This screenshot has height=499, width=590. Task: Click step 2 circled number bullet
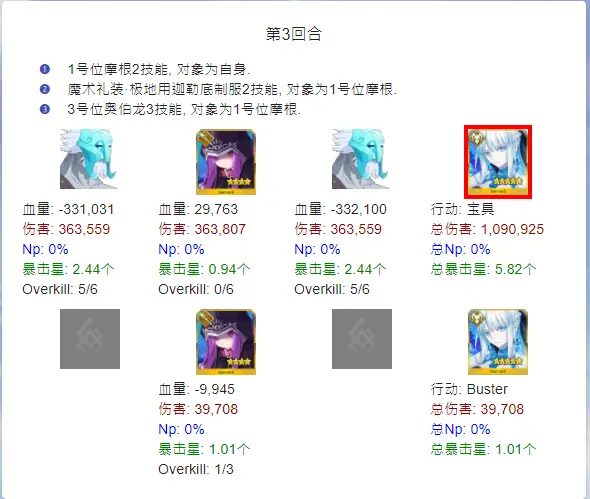(44, 89)
